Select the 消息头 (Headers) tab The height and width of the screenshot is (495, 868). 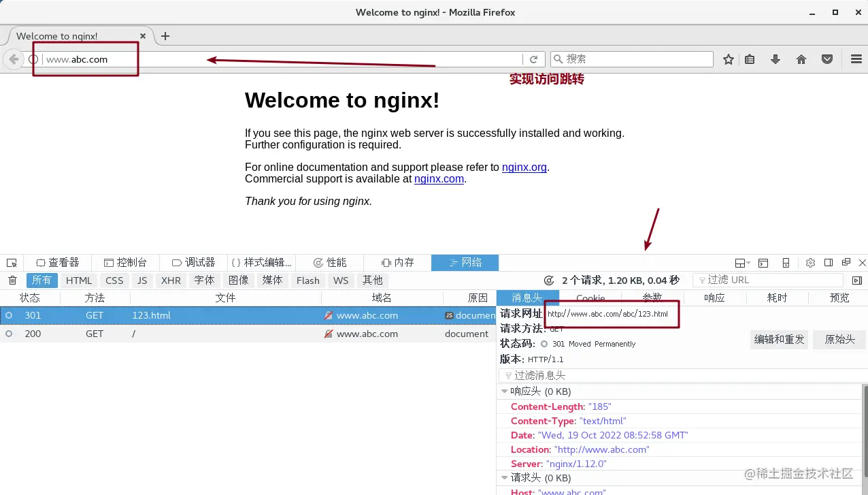(x=528, y=298)
